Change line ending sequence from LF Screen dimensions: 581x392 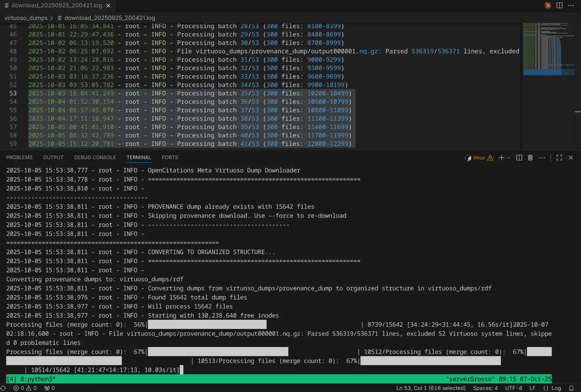(x=532, y=388)
